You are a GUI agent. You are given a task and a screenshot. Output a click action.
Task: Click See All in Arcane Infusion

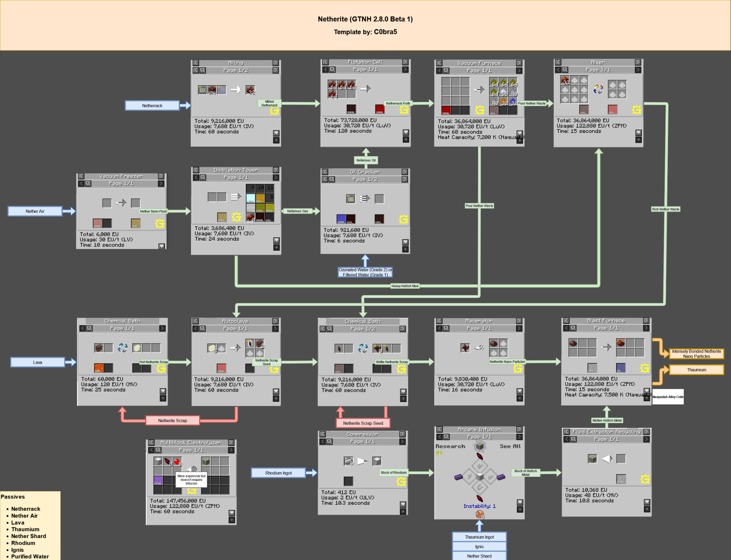pyautogui.click(x=510, y=446)
